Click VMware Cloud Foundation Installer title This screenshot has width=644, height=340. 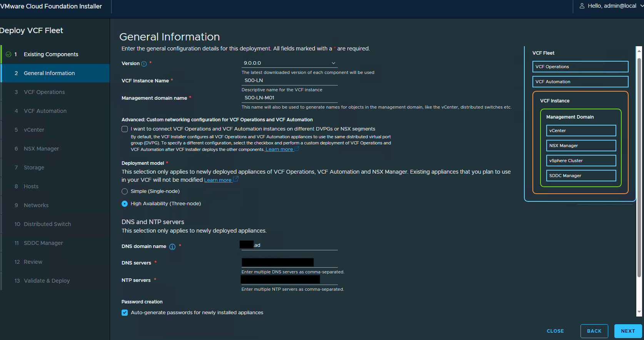tap(51, 6)
